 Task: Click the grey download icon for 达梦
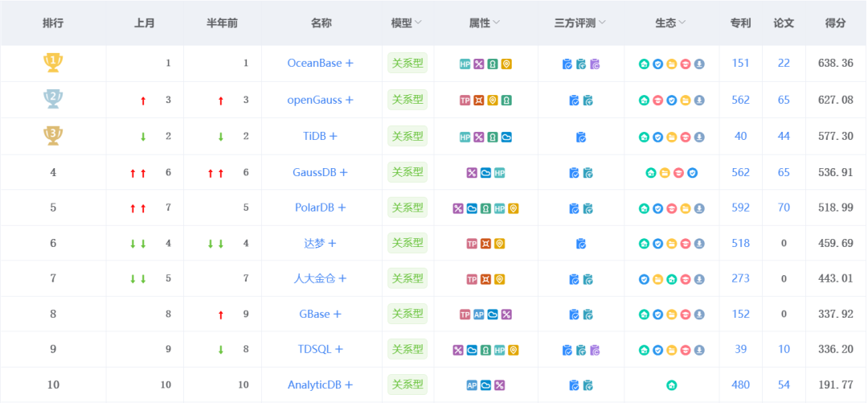700,244
